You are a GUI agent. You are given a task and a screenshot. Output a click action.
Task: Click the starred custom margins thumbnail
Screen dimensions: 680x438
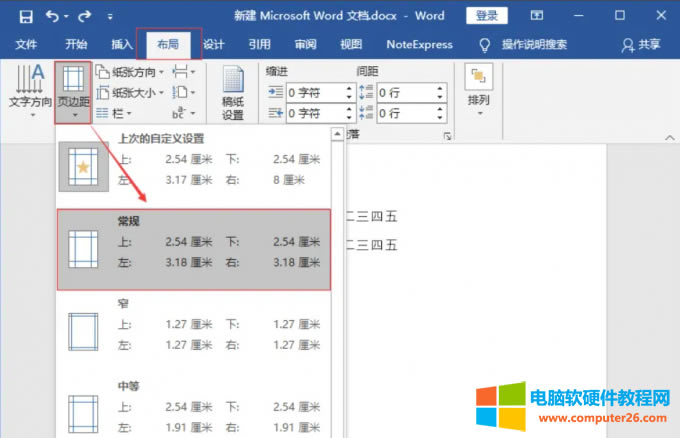click(x=84, y=167)
